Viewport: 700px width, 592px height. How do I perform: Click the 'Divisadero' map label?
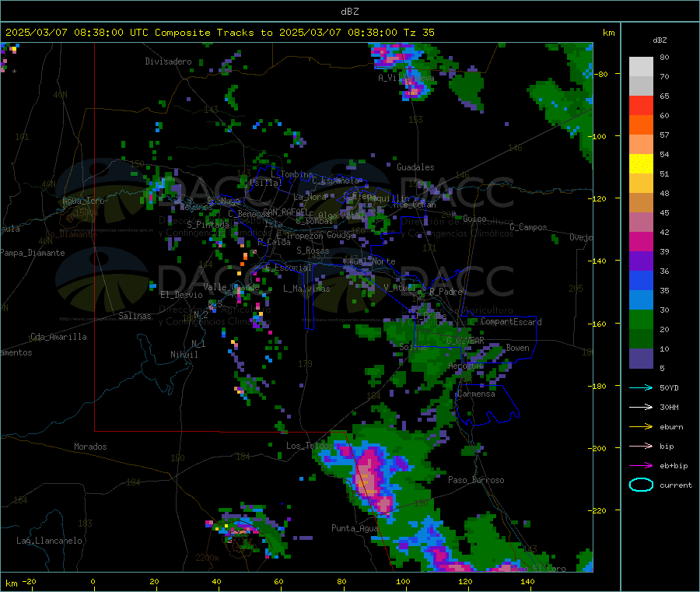[168, 61]
